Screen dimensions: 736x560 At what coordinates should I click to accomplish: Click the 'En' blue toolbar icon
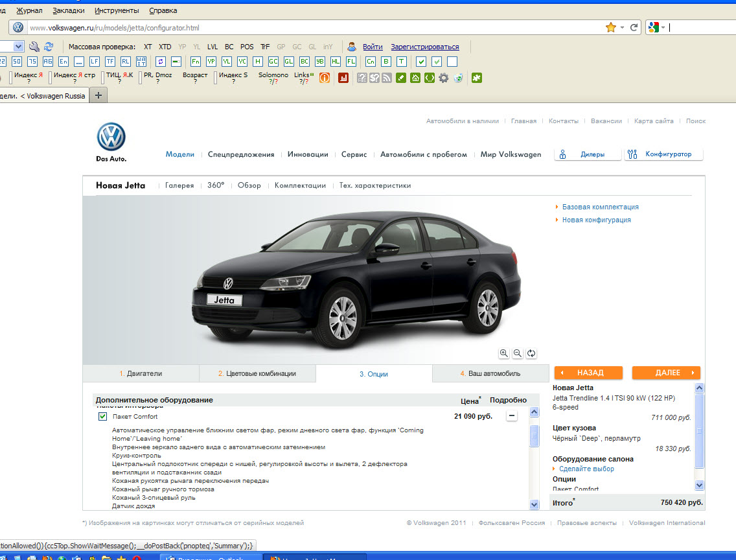(63, 62)
